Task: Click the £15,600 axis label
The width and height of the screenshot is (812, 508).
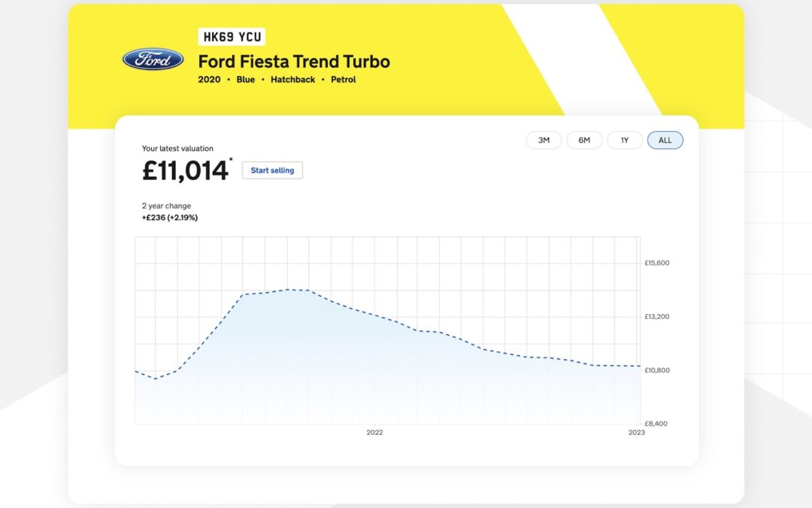Action: (x=656, y=263)
